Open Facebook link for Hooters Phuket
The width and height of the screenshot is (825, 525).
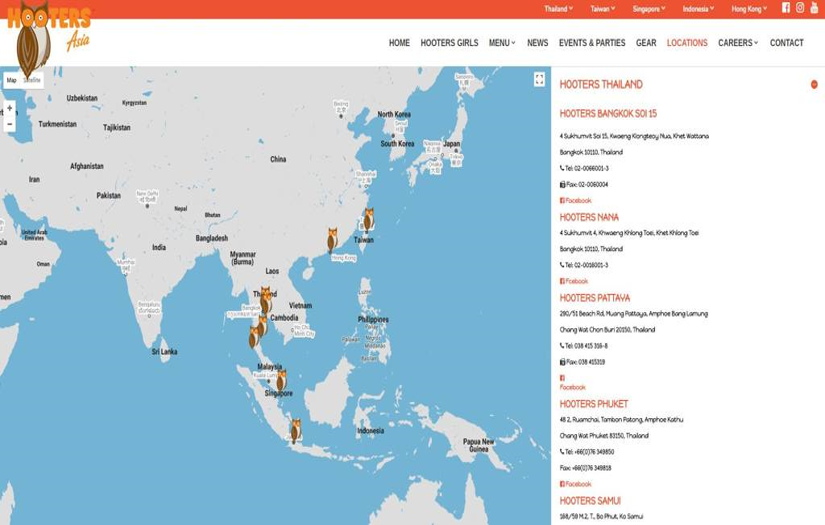pyautogui.click(x=576, y=484)
